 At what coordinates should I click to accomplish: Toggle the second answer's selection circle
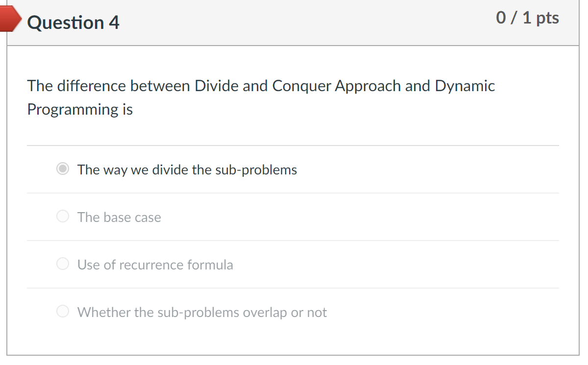pyautogui.click(x=62, y=216)
